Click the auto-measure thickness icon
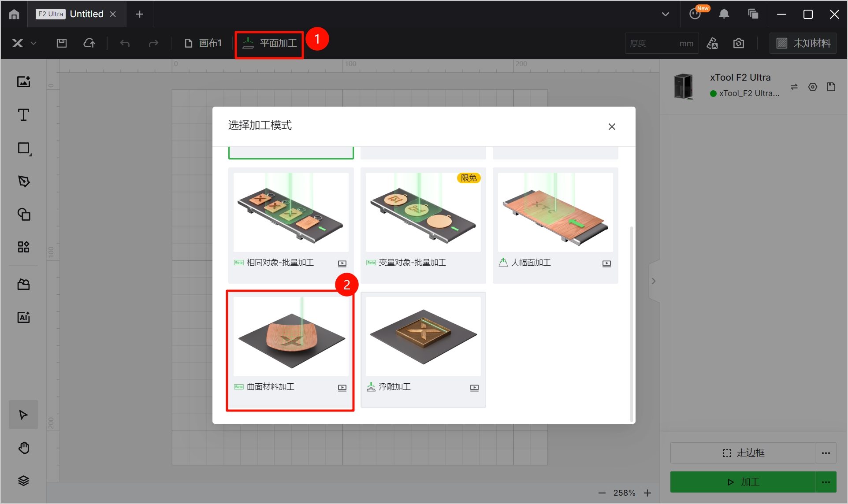The width and height of the screenshot is (848, 504). click(712, 43)
